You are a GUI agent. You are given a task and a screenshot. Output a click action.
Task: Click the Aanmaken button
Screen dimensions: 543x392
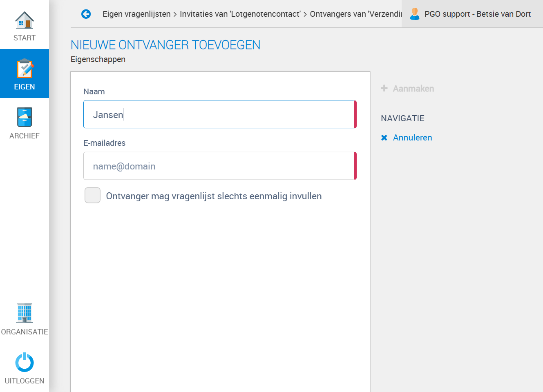pyautogui.click(x=407, y=89)
